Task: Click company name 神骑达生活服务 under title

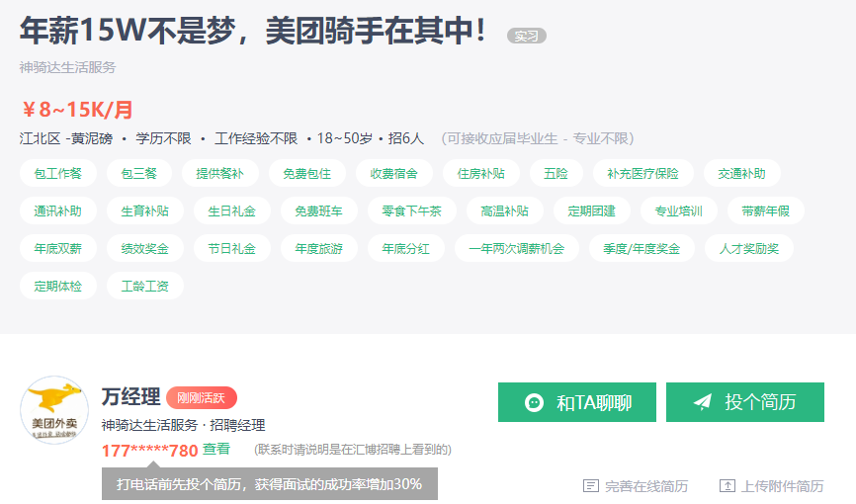Action: [x=67, y=67]
